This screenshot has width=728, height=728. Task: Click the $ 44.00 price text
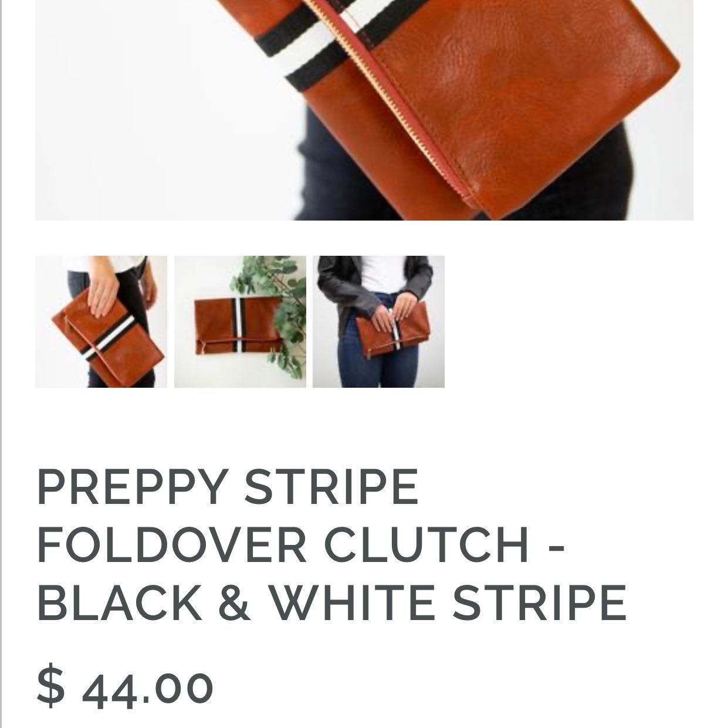click(x=125, y=685)
